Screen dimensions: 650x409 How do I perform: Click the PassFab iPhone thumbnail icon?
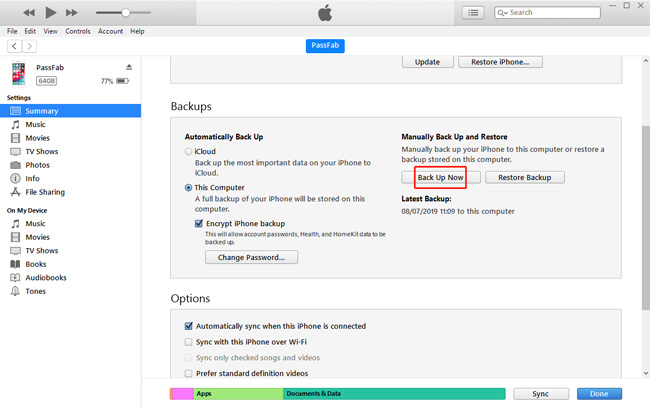18,74
